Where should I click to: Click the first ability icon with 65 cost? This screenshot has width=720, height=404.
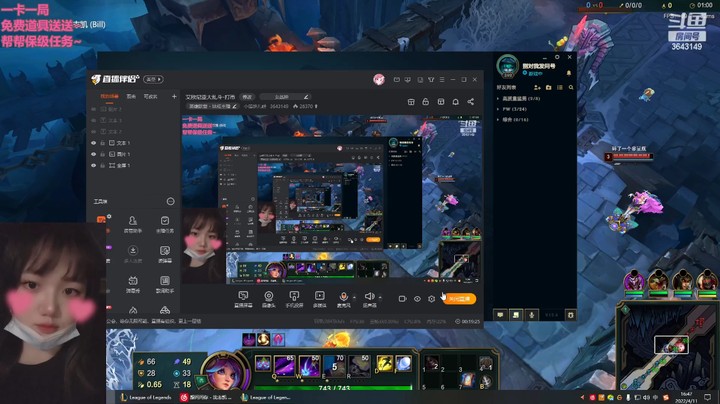(285, 365)
